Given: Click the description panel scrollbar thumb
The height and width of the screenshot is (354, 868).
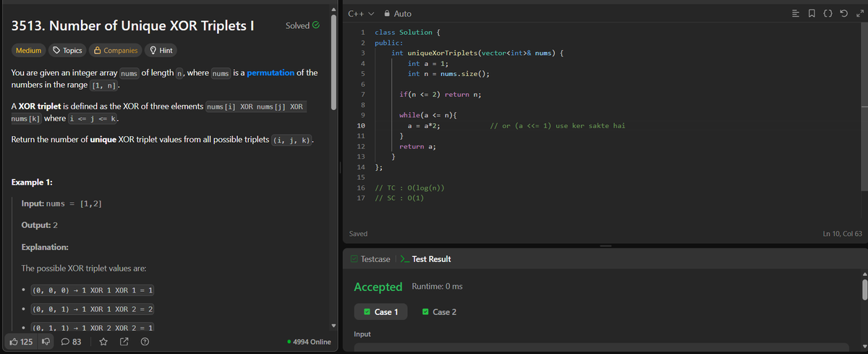Looking at the screenshot, I should (333, 62).
